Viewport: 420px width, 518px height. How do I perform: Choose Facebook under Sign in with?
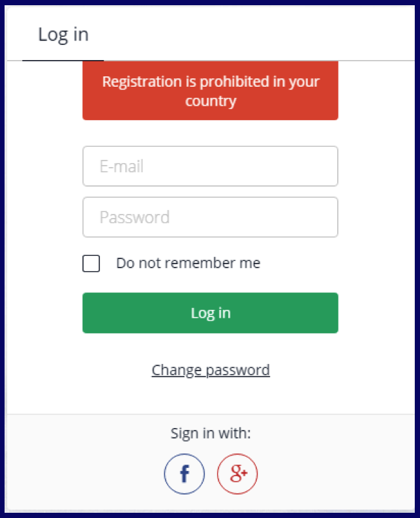coord(185,474)
